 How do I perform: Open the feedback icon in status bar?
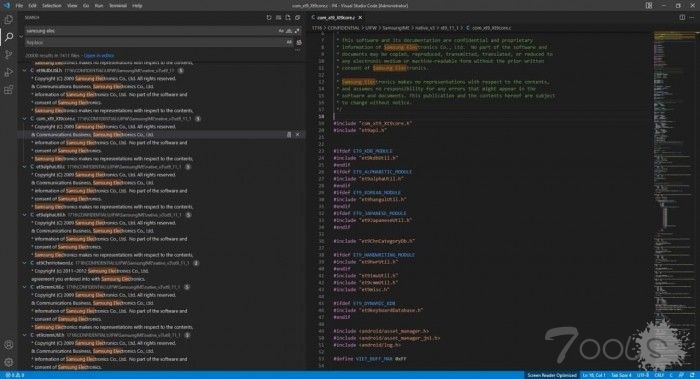(x=681, y=375)
